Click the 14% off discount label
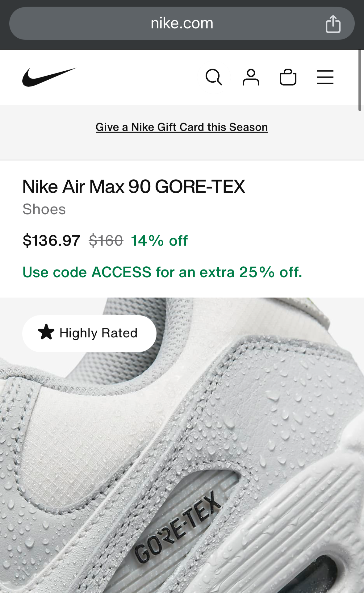This screenshot has height=593, width=364. (x=159, y=241)
